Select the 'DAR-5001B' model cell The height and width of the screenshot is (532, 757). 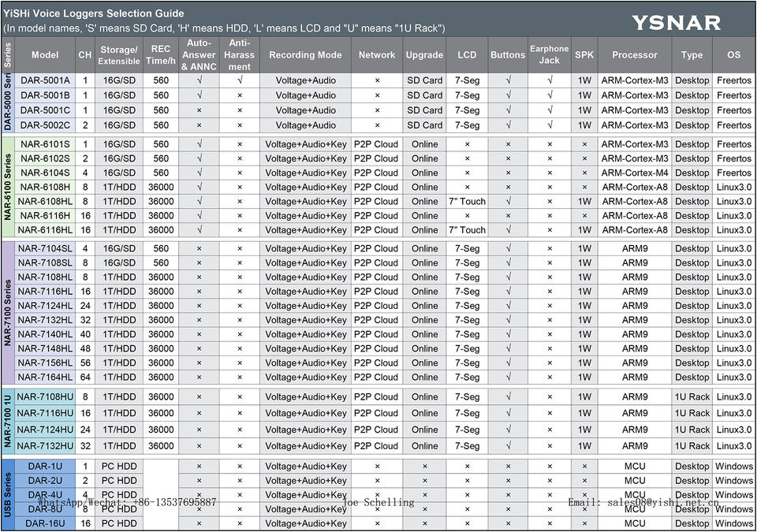point(45,95)
